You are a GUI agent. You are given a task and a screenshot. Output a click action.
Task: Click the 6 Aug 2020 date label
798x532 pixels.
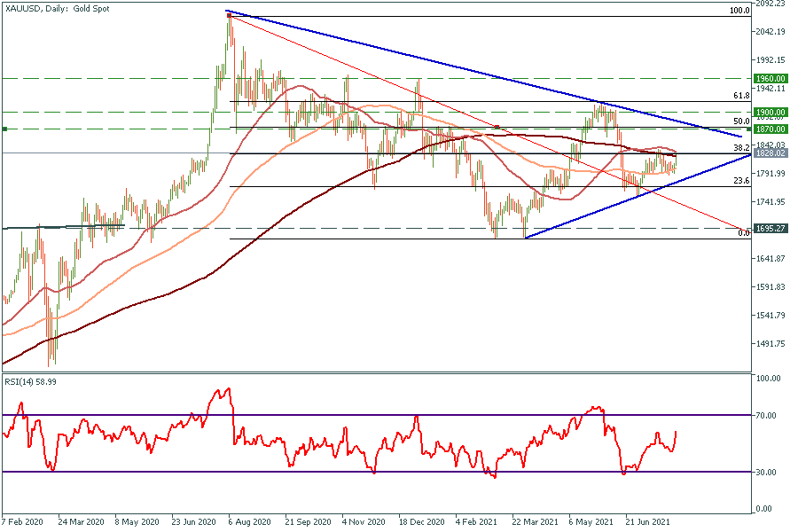click(250, 523)
